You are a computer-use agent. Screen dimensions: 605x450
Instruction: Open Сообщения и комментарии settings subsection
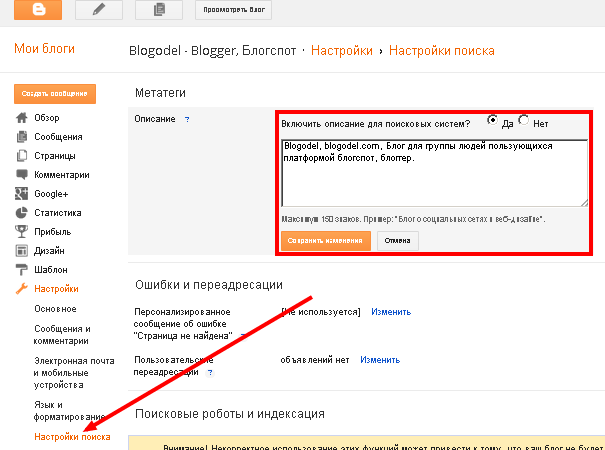point(62,335)
